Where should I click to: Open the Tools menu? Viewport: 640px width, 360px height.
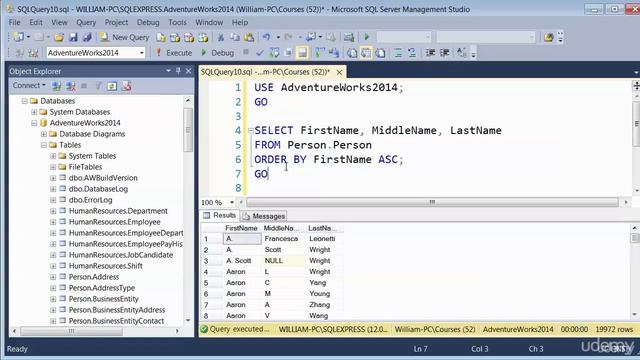pyautogui.click(x=178, y=22)
